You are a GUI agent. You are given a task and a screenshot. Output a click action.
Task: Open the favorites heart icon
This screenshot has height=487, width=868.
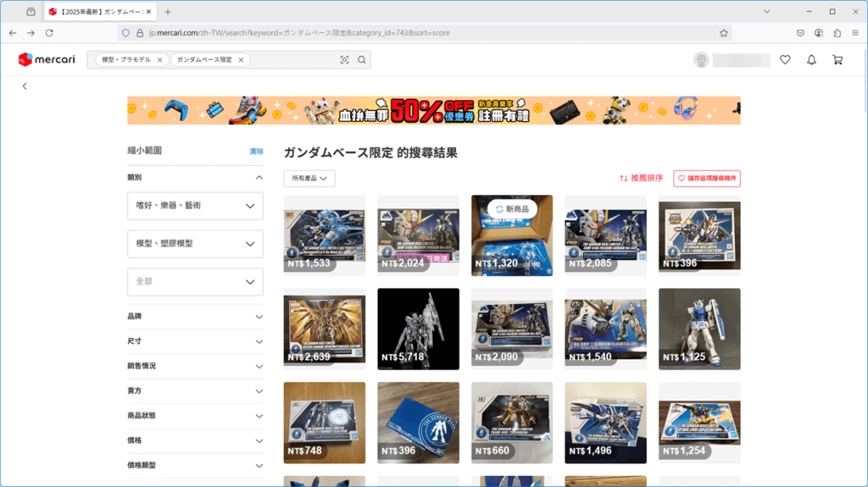(785, 60)
